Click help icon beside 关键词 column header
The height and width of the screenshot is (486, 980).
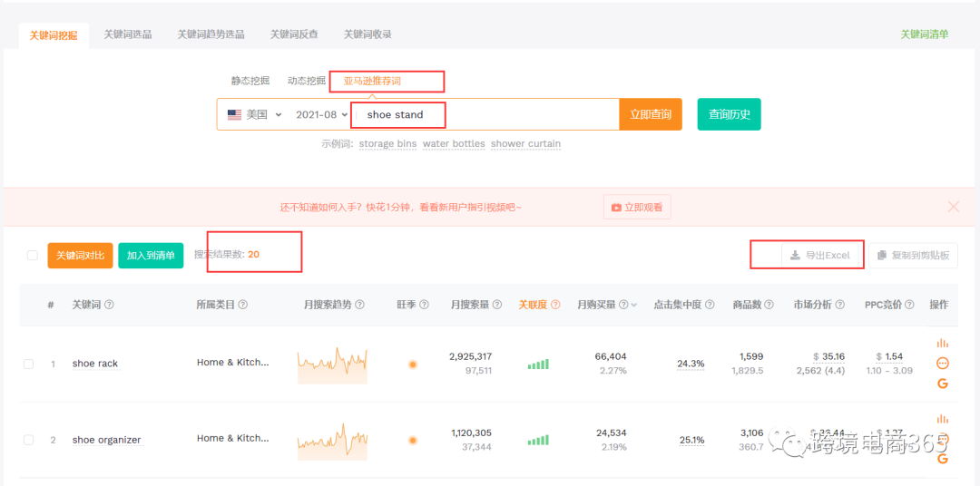[109, 305]
